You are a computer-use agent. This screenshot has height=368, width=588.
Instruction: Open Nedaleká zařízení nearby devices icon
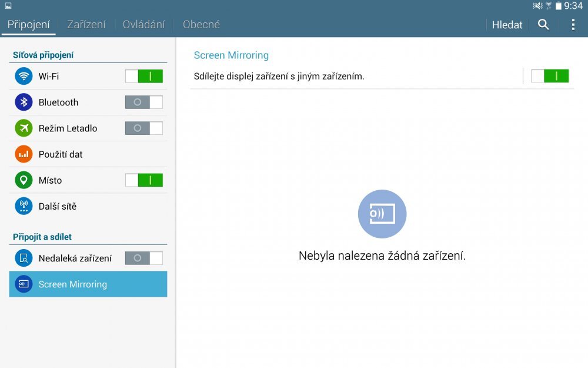pos(23,258)
